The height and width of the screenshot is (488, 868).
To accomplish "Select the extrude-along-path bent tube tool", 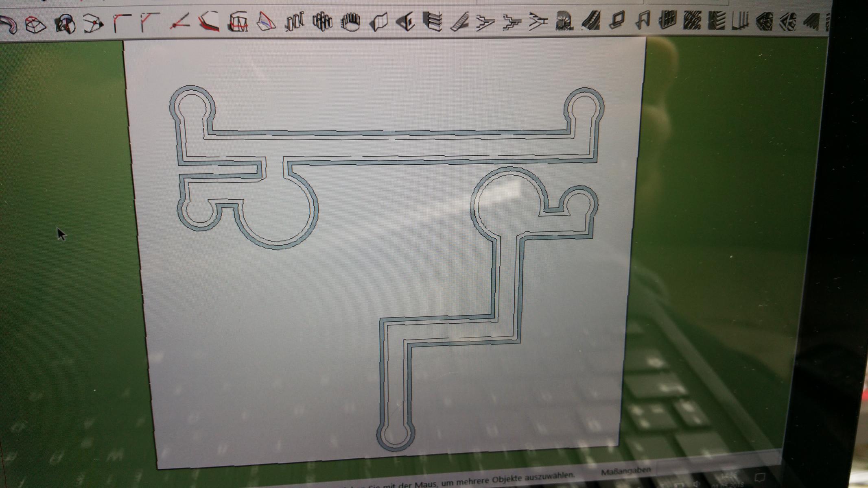I will [x=9, y=24].
